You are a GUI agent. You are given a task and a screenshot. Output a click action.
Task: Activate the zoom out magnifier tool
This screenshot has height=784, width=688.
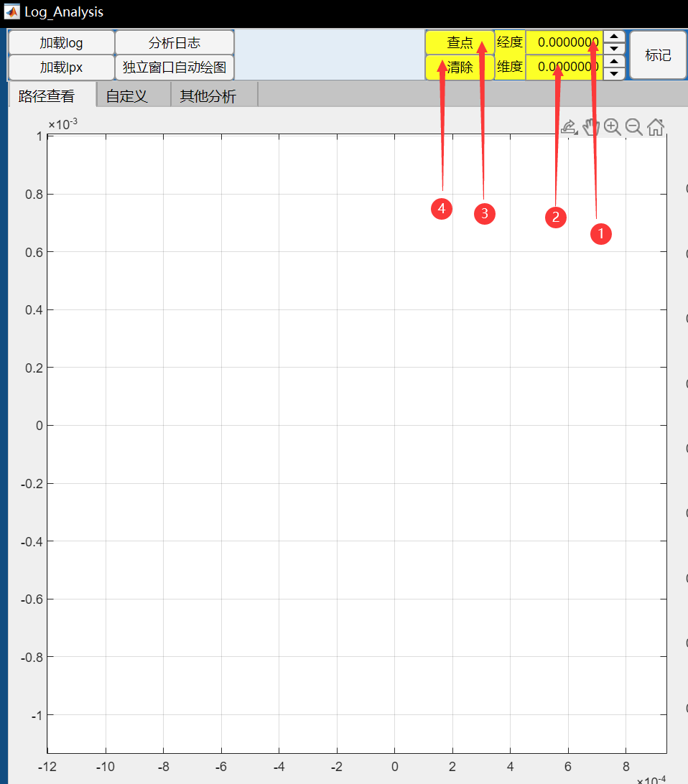coord(633,128)
